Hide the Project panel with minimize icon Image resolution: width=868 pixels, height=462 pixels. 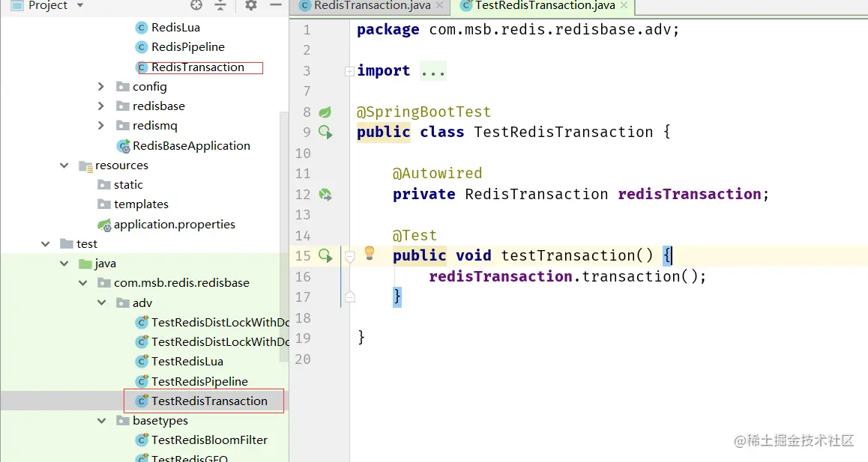(x=276, y=5)
